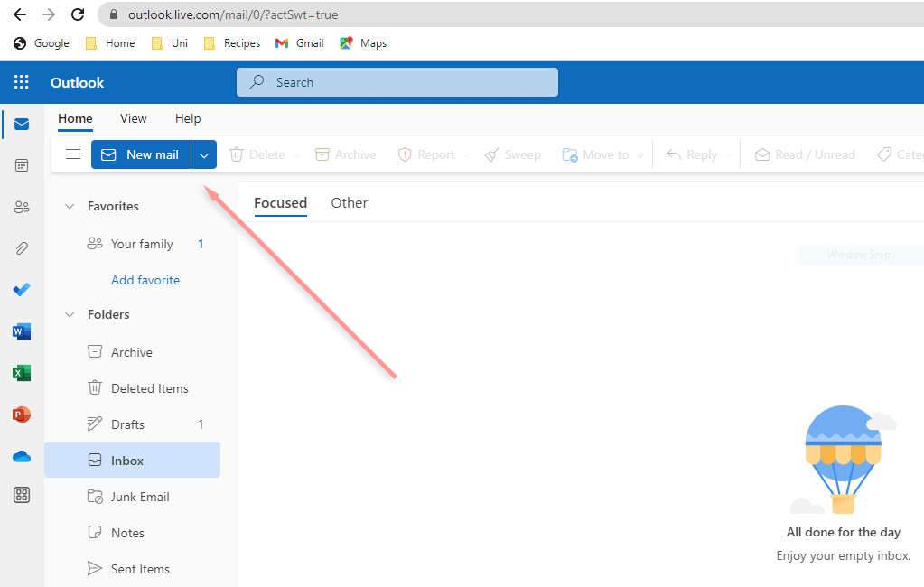The width and height of the screenshot is (924, 587).
Task: Click the Categorize tag icon
Action: tap(884, 154)
